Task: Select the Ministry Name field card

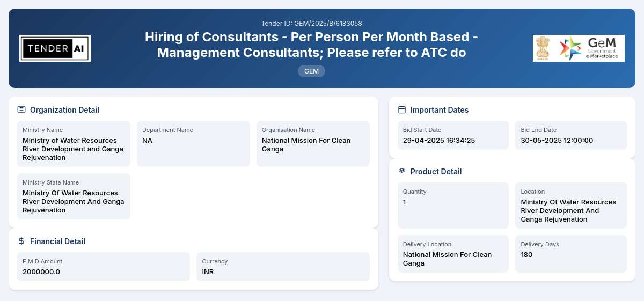Action: tap(74, 144)
